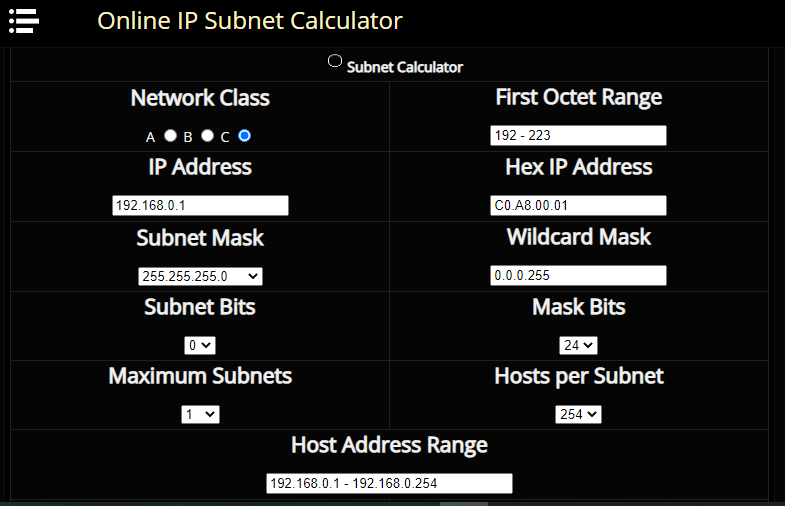Screen dimensions: 785x506
Task: Click the Online IP Subnet Calculator title
Action: pos(250,20)
